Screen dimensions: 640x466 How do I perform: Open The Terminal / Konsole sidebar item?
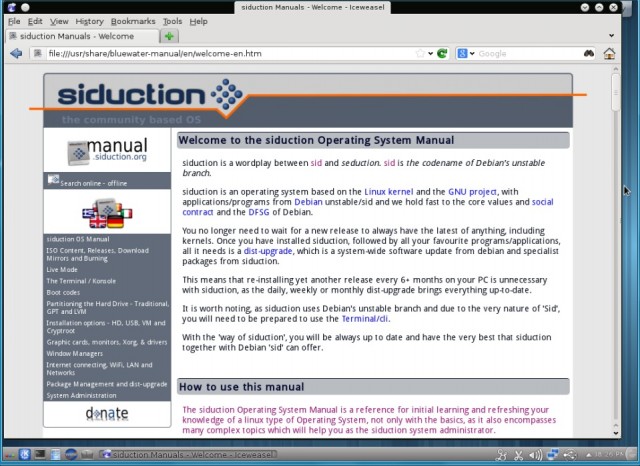point(81,281)
